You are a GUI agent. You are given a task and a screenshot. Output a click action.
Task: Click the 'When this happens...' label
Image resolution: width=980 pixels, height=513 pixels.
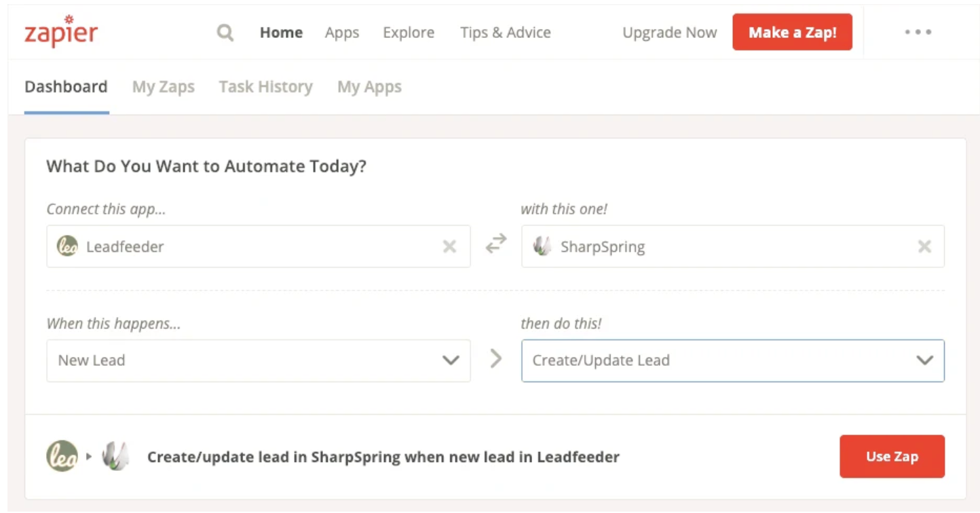[113, 324]
